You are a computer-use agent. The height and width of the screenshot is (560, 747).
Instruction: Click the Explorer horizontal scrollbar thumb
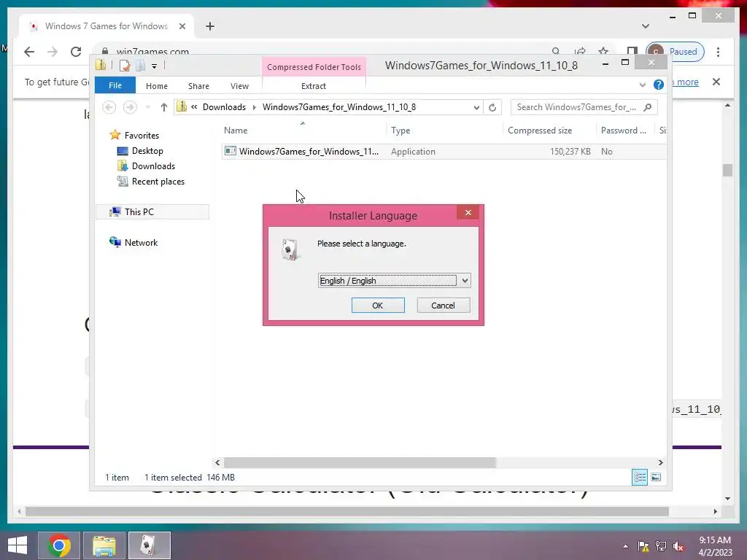click(360, 462)
